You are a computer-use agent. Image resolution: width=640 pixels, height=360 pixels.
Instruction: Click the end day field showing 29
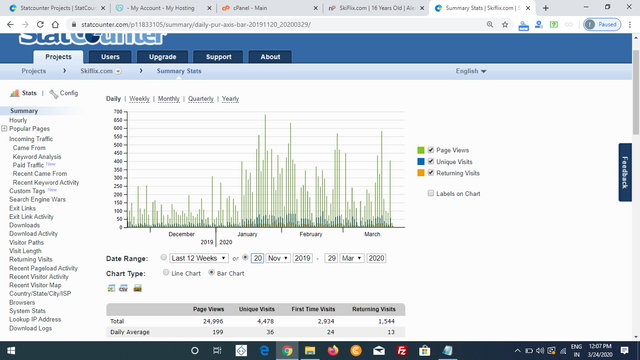point(331,258)
